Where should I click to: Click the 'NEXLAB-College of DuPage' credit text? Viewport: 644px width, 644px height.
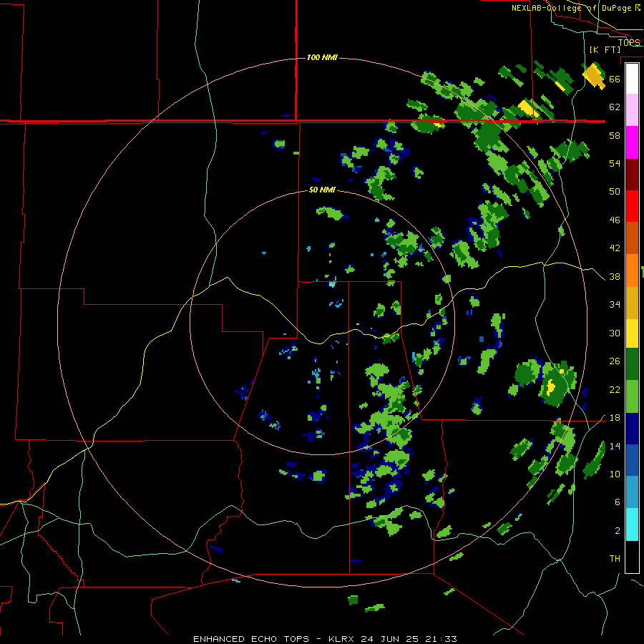pyautogui.click(x=572, y=8)
